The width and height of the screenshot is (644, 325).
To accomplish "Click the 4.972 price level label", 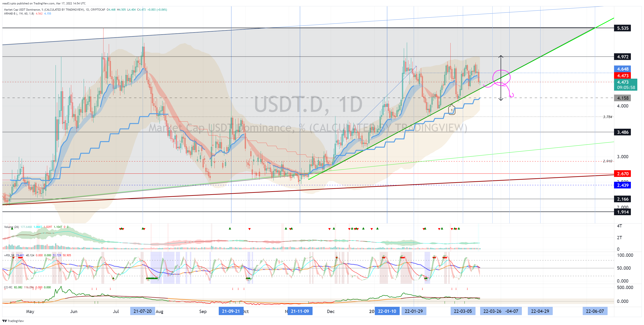I will pyautogui.click(x=623, y=57).
